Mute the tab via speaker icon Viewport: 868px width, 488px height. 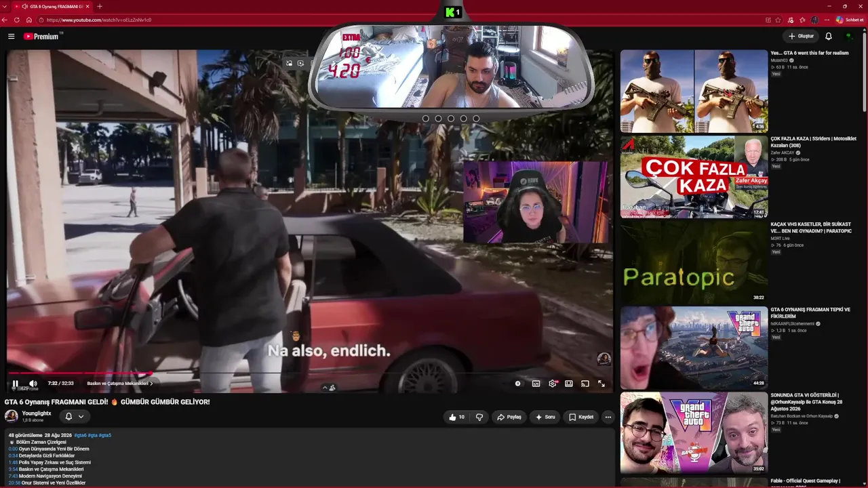[25, 6]
